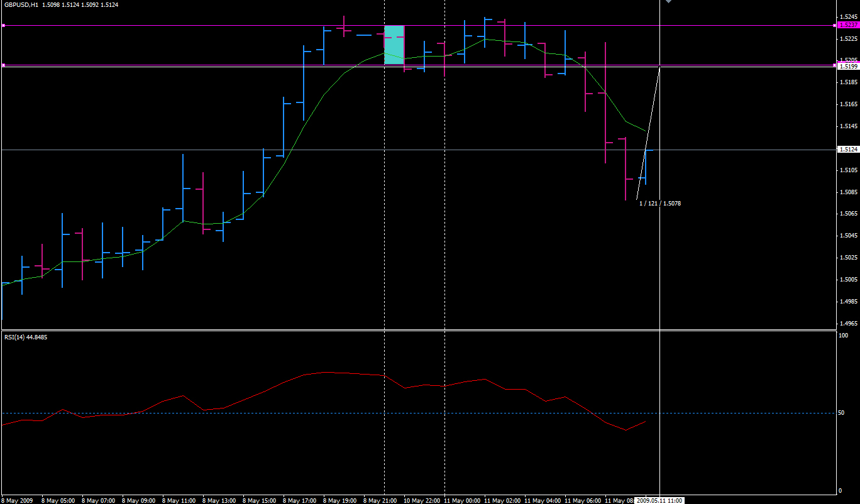Select the cyan rectangle object on chart
The height and width of the screenshot is (504, 860).
tap(394, 45)
